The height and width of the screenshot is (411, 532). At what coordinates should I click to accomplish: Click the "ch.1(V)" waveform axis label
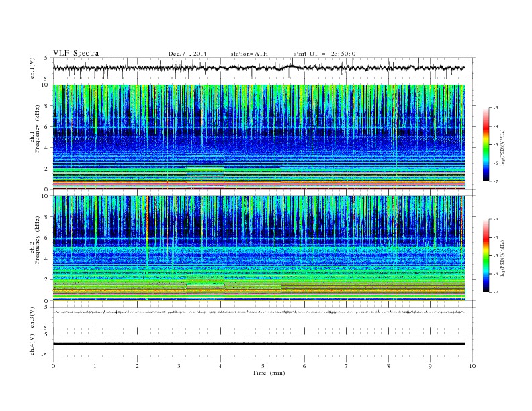click(x=32, y=68)
